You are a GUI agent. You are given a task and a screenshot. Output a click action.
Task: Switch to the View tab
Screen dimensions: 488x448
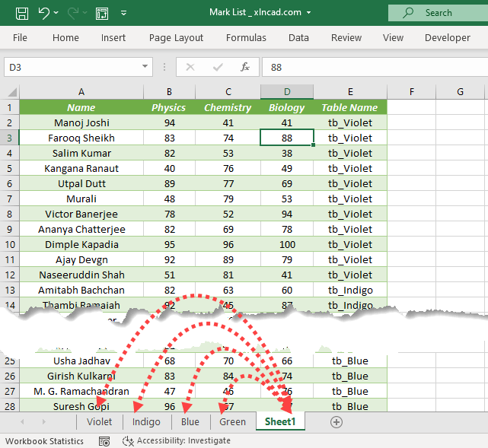[393, 37]
